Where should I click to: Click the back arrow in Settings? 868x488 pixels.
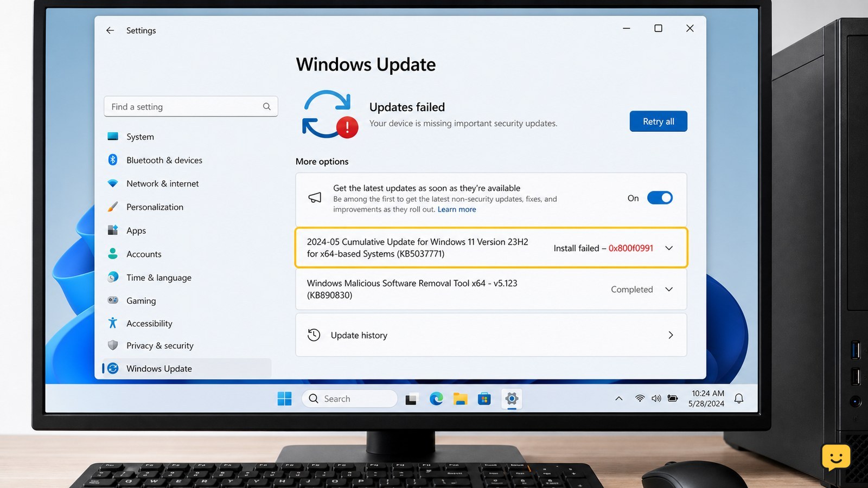110,30
